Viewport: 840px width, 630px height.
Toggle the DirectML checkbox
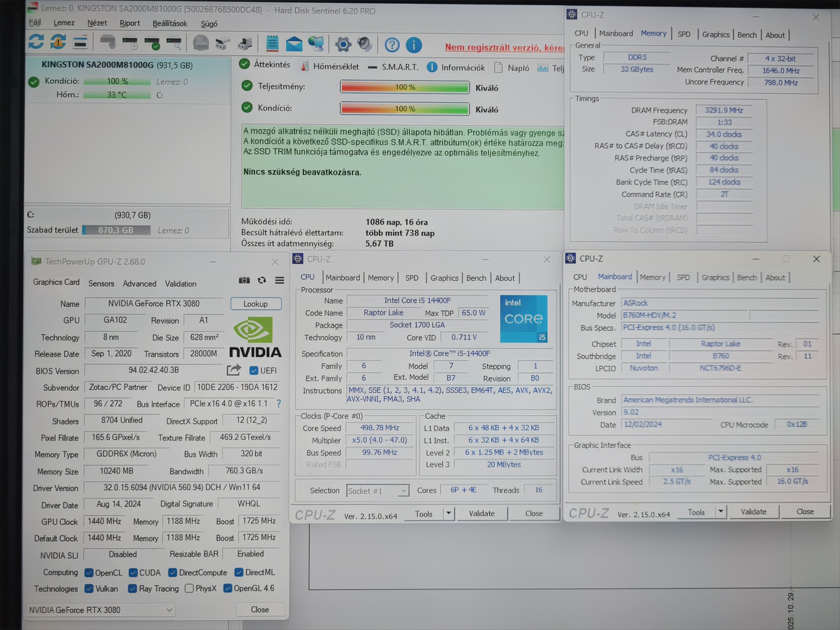(x=239, y=572)
